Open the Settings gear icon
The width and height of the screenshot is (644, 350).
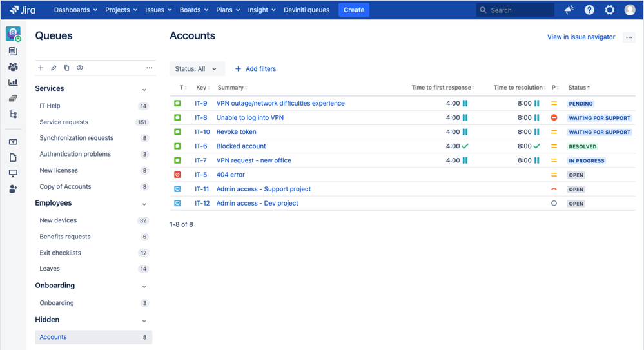[x=609, y=10]
